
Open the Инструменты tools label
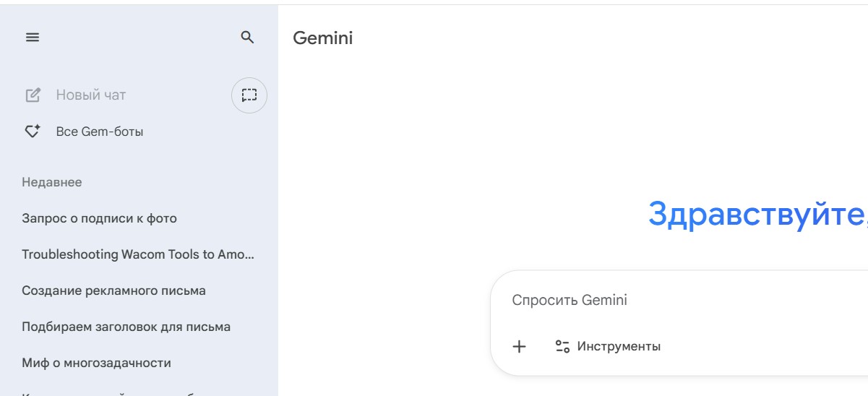pyautogui.click(x=619, y=347)
